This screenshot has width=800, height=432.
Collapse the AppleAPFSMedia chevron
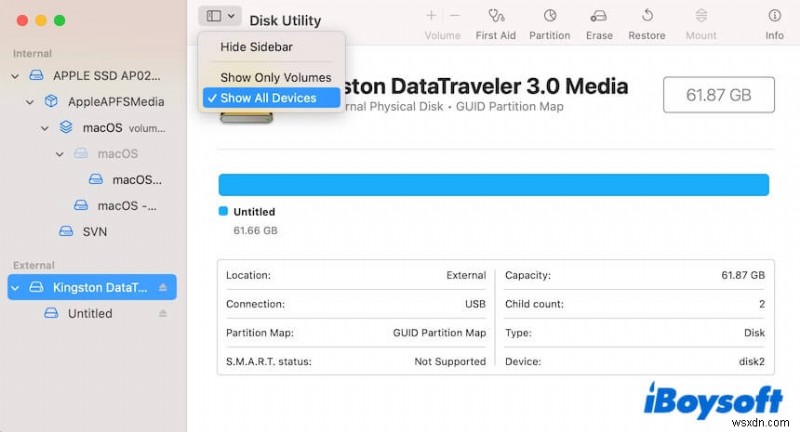tap(30, 102)
